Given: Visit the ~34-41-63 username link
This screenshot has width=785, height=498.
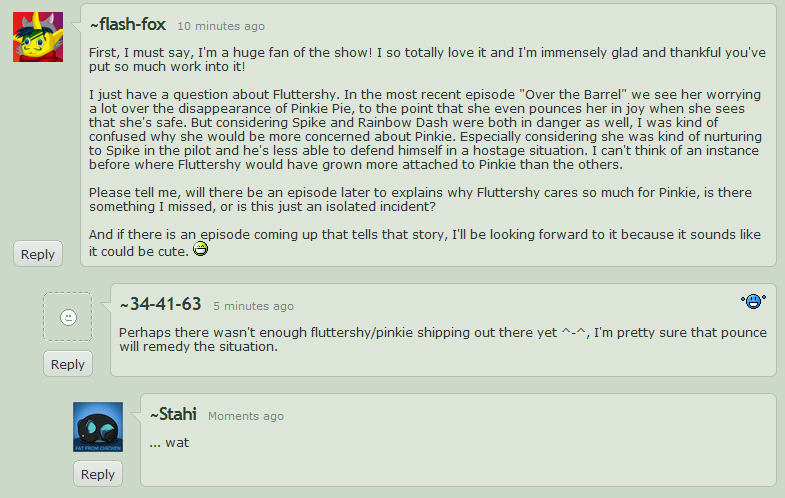Looking at the screenshot, I should coord(160,304).
